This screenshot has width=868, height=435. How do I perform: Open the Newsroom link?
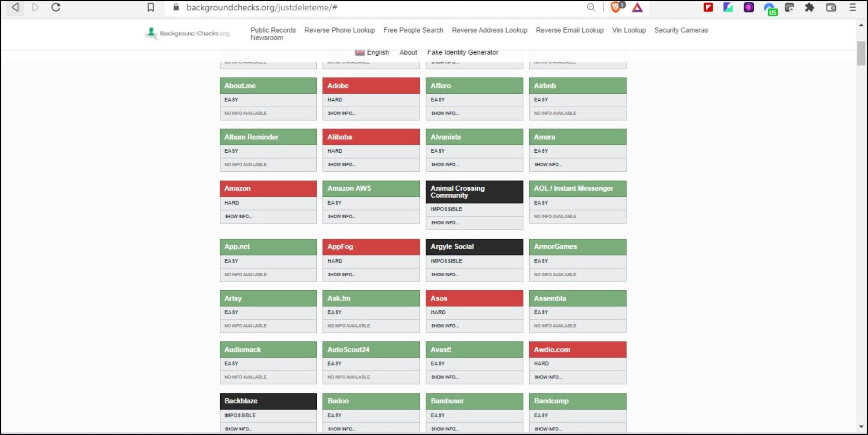click(x=267, y=38)
